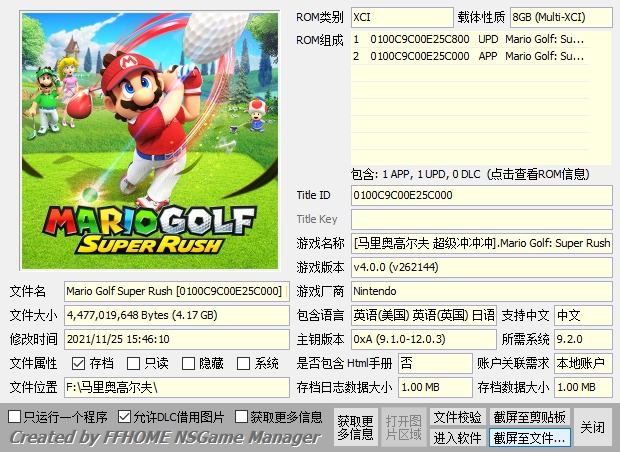This screenshot has width=620, height=452.
Task: Select the 游戏版本 field v4.0.0
Action: pos(482,267)
